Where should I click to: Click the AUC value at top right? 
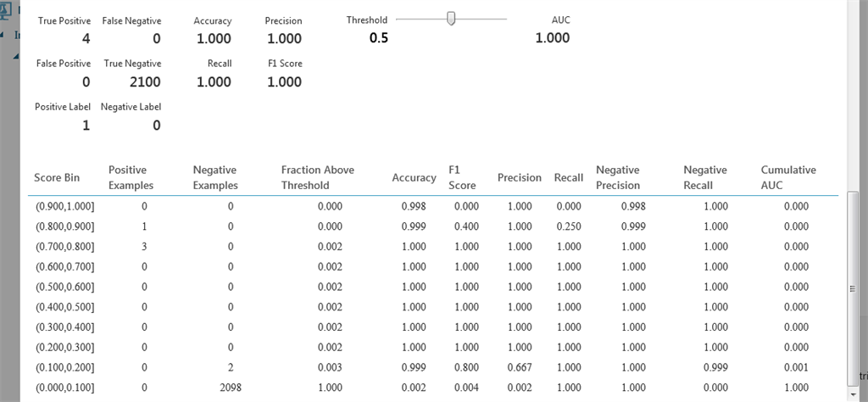click(553, 38)
